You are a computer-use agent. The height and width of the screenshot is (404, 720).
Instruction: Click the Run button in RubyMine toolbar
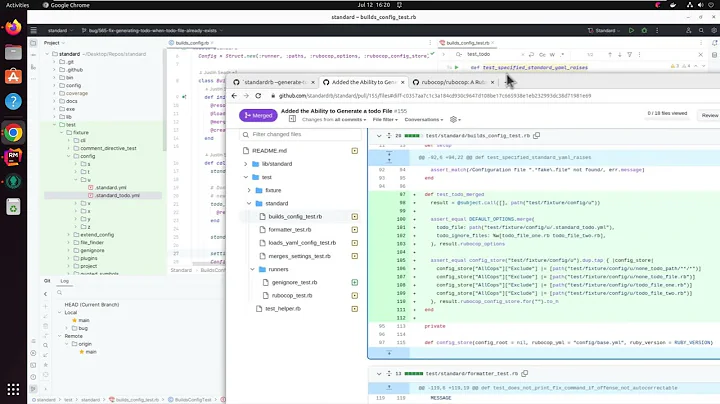631,30
